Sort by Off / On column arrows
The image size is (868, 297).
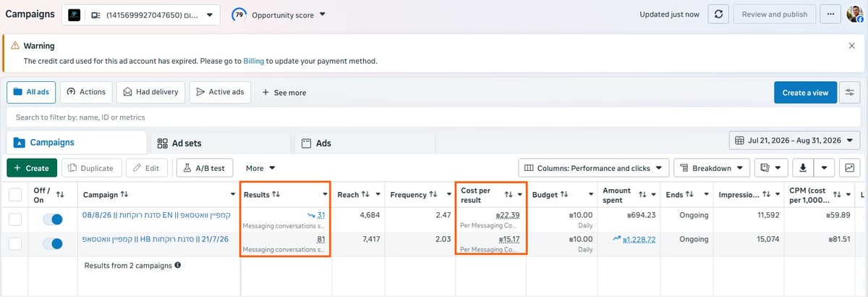[x=61, y=195]
